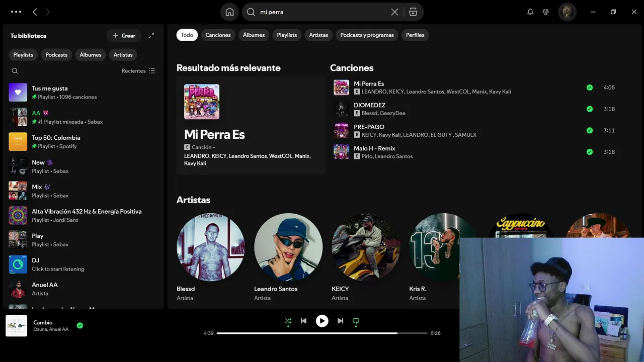Open KEICY artist card
Image resolution: width=644 pixels, height=362 pixels.
click(x=366, y=257)
